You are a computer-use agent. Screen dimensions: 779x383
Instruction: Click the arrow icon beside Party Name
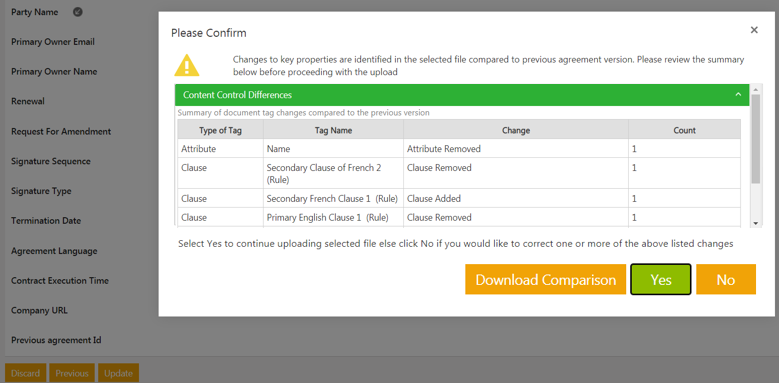(78, 12)
